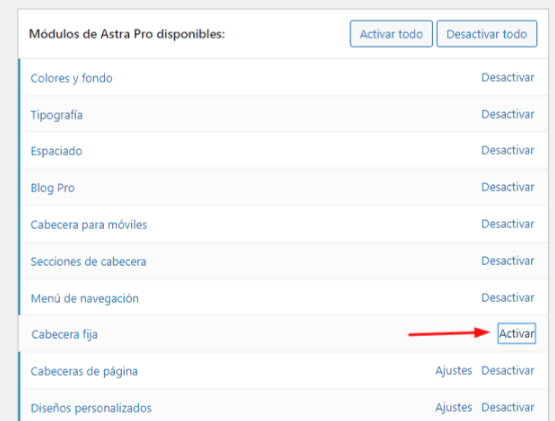The height and width of the screenshot is (421, 555).
Task: Deactivate Diseños personalizados module
Action: click(508, 408)
